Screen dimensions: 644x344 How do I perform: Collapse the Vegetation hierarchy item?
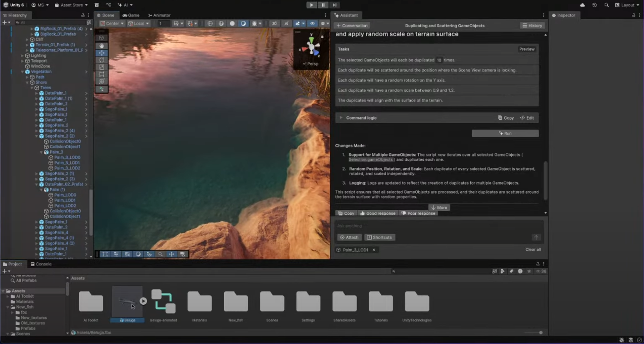point(22,71)
